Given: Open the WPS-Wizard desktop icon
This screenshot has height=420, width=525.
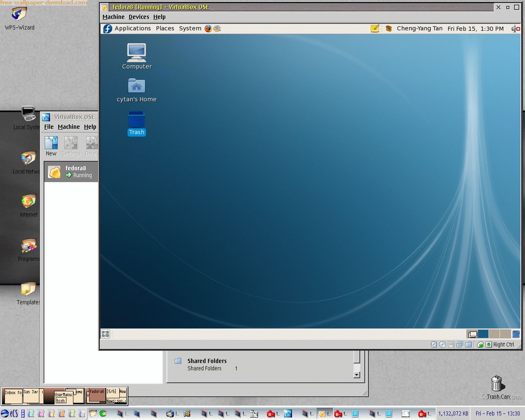Looking at the screenshot, I should click(x=19, y=18).
